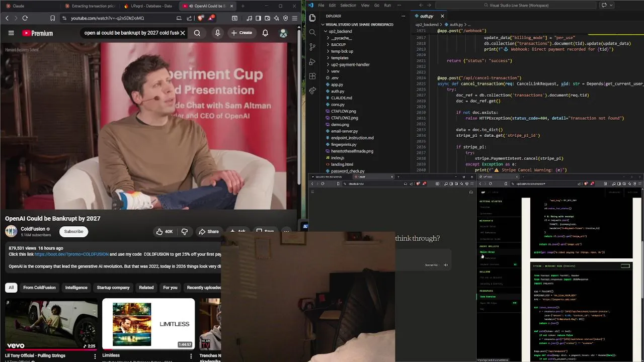The width and height of the screenshot is (644, 362).
Task: Click the YouTube Premium logo
Action: (37, 33)
